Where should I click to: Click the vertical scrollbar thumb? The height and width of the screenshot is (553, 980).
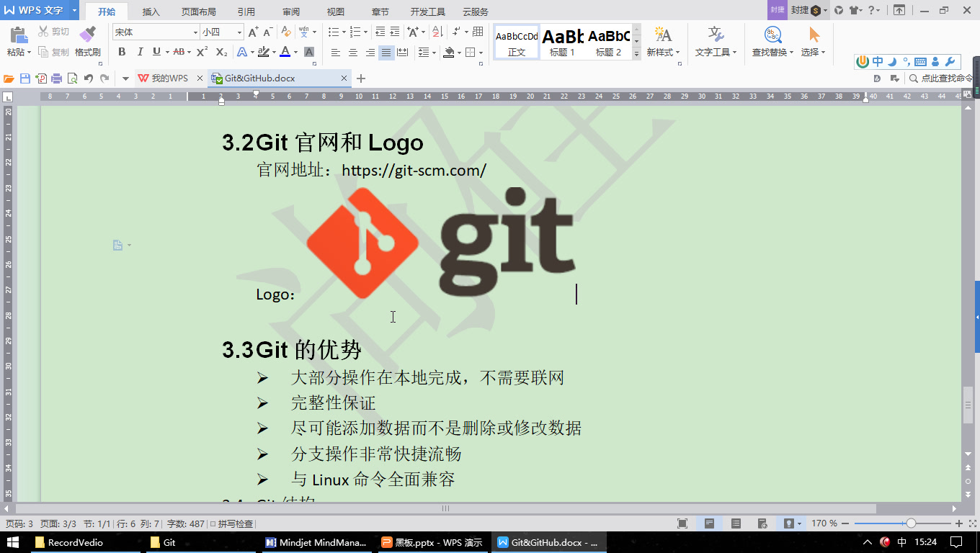[x=968, y=405]
